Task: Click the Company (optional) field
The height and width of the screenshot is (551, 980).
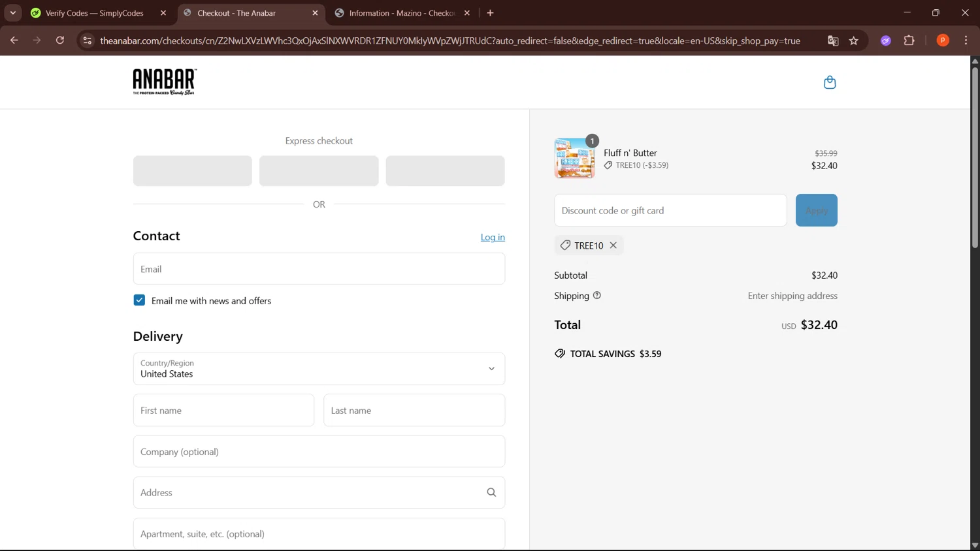Action: (x=319, y=452)
